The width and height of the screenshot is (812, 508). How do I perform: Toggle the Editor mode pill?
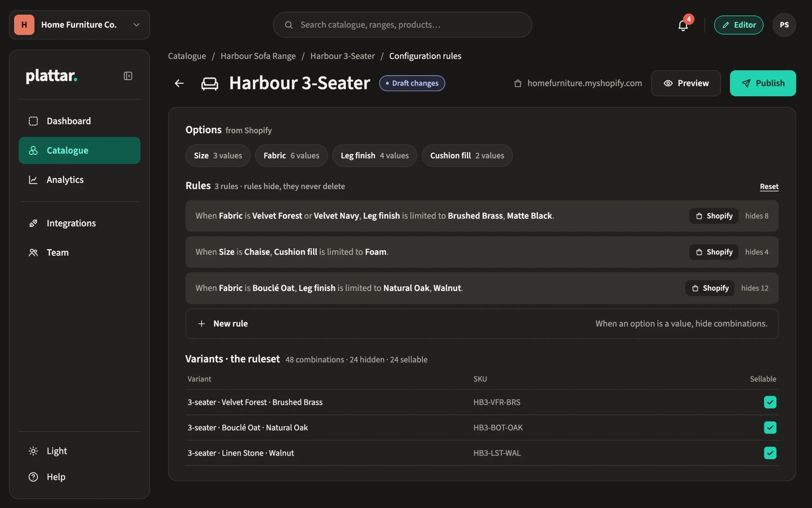tap(739, 25)
